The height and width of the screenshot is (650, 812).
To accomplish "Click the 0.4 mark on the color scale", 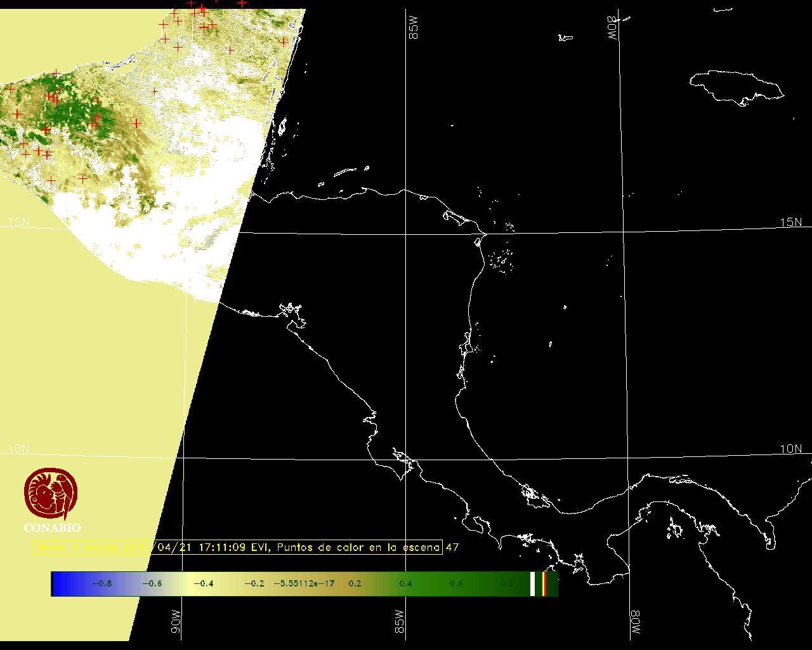I will 405,583.
